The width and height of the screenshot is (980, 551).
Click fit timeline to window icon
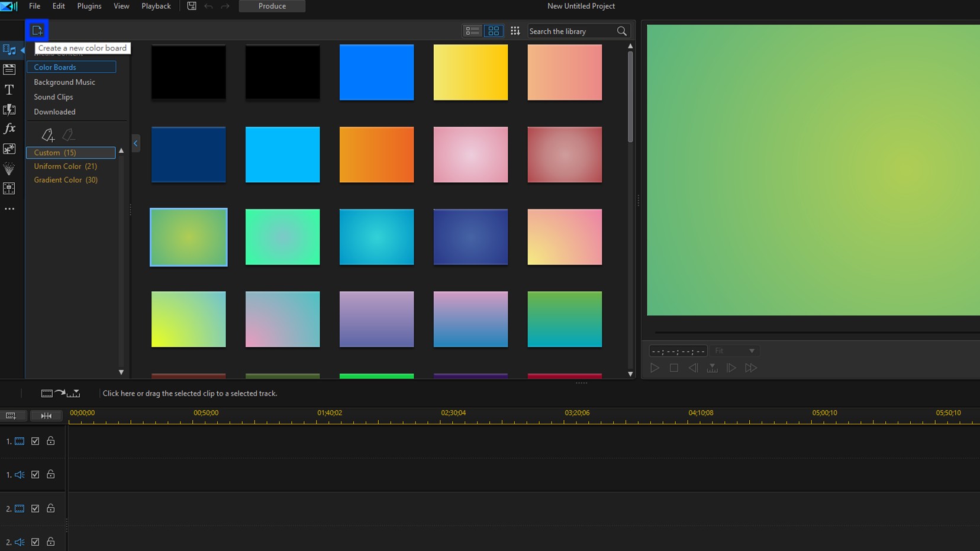(x=46, y=415)
